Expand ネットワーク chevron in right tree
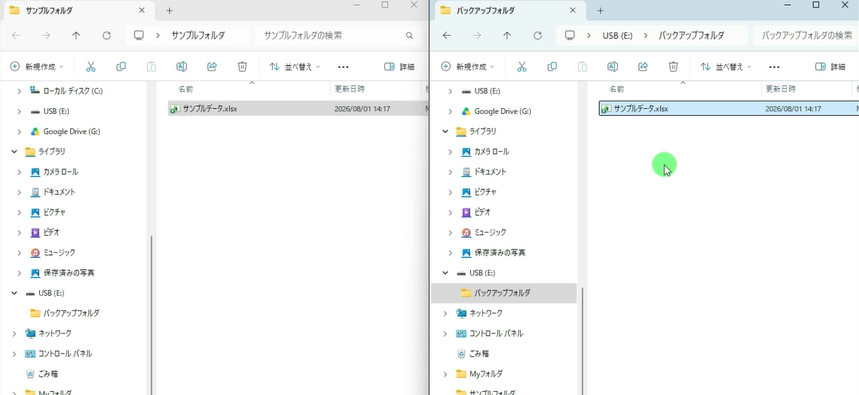This screenshot has width=859, height=395. click(x=445, y=313)
